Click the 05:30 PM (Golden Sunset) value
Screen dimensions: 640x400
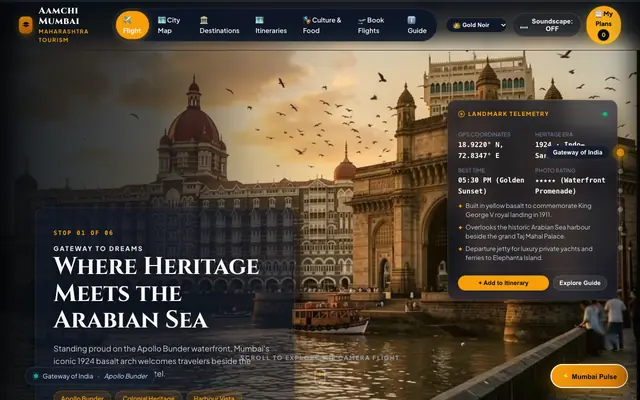click(491, 185)
